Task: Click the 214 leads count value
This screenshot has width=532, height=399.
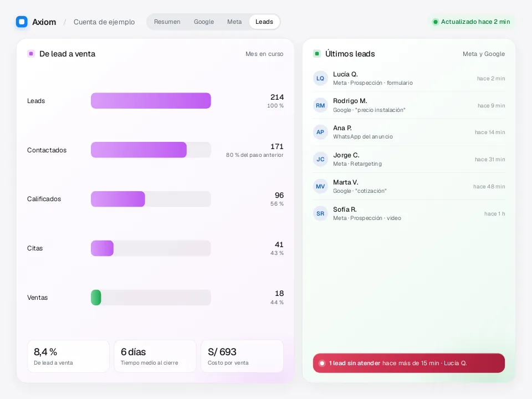Action: point(277,98)
